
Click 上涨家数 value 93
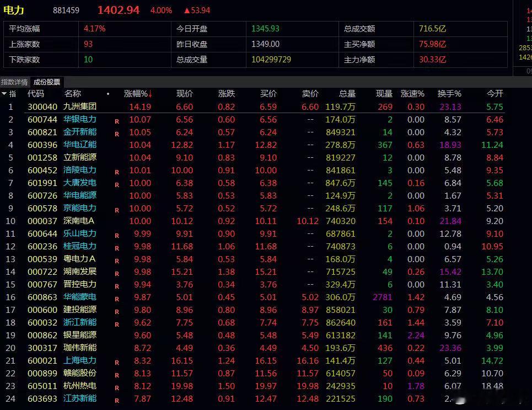click(88, 44)
